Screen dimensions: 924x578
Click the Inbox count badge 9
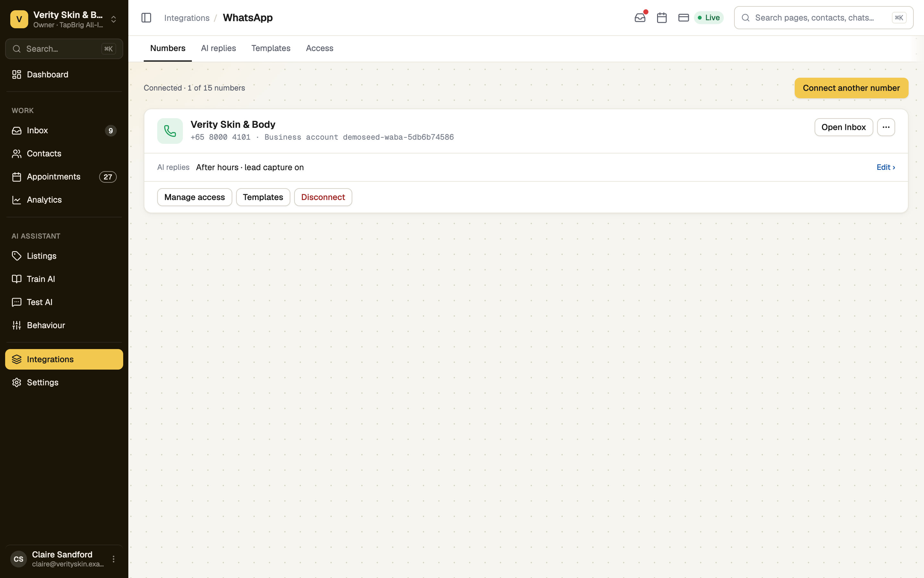tap(111, 131)
